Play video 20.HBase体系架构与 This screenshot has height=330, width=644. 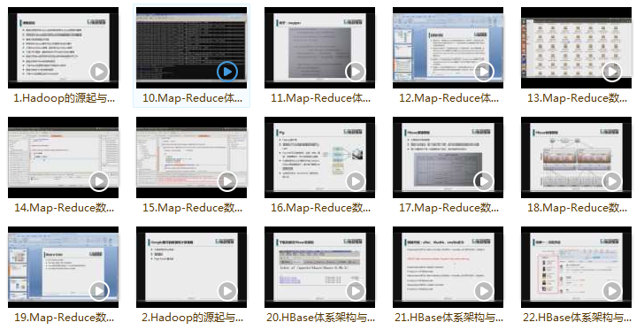click(356, 291)
